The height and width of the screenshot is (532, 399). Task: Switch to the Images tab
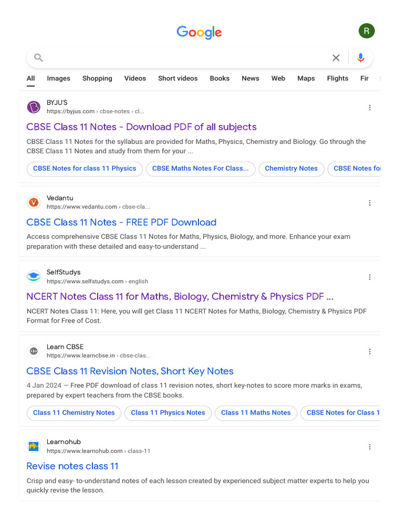click(x=58, y=78)
